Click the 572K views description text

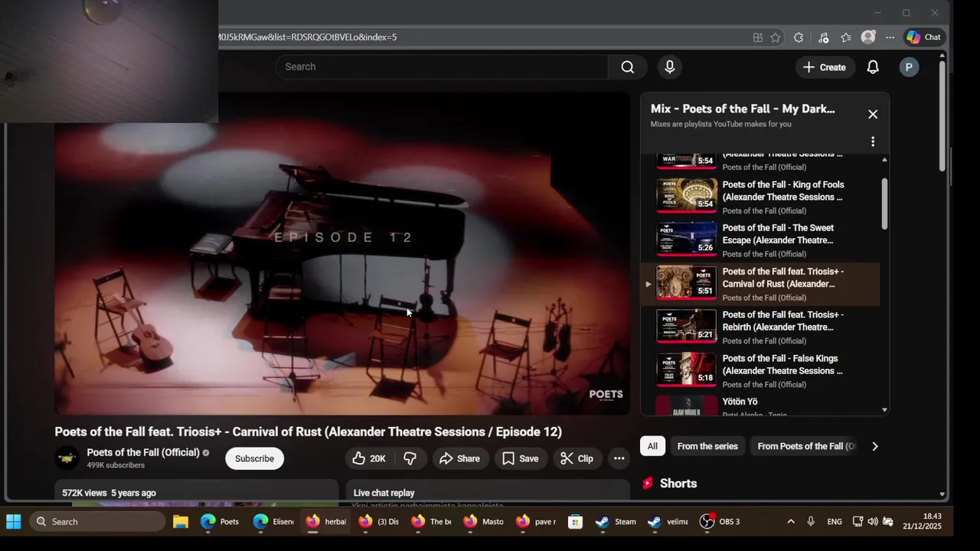click(x=109, y=493)
